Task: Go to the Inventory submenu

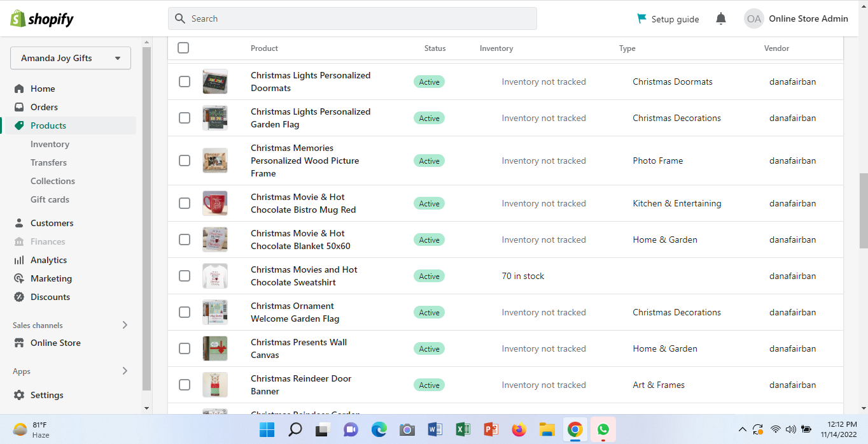Action: point(50,144)
